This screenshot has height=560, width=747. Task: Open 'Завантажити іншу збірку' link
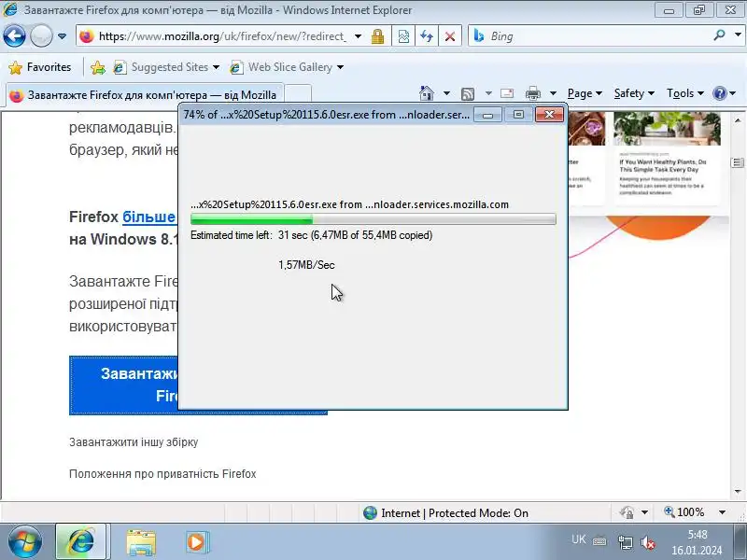[134, 441]
